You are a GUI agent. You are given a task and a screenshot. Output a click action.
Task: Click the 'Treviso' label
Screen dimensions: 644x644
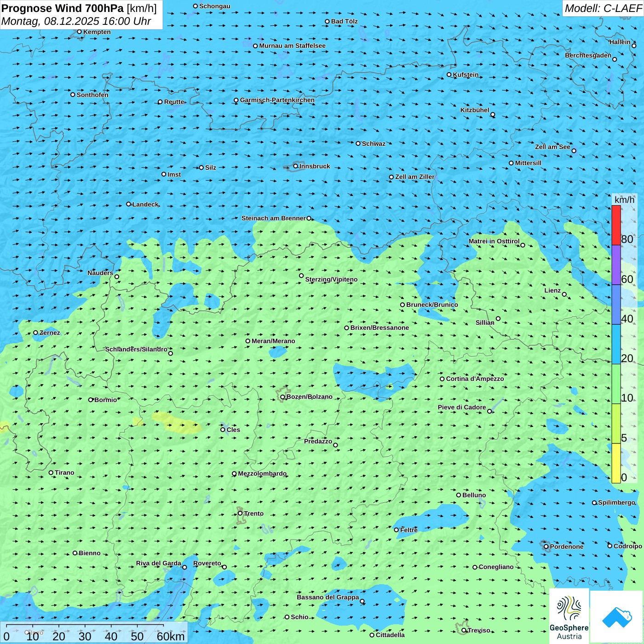[x=479, y=630]
